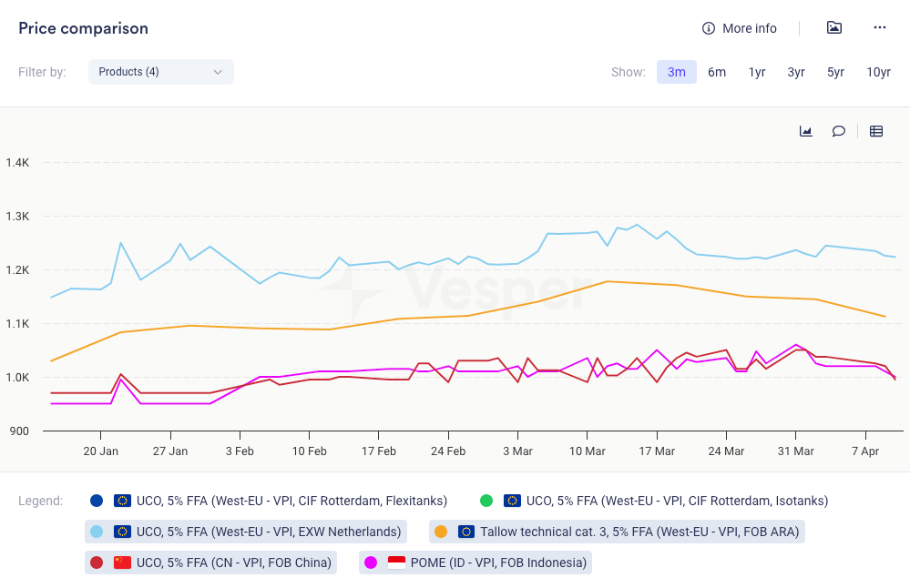Select the 10yr view option
The image size is (910, 588).
(878, 71)
